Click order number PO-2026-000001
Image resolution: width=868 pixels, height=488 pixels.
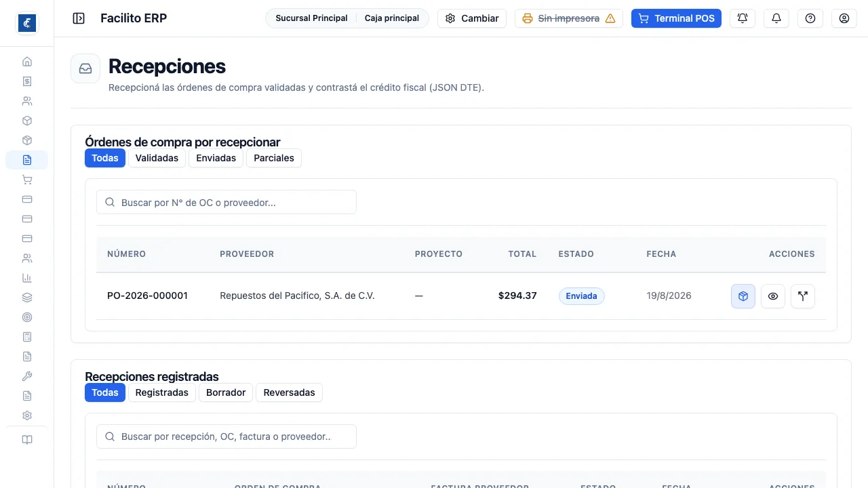147,296
